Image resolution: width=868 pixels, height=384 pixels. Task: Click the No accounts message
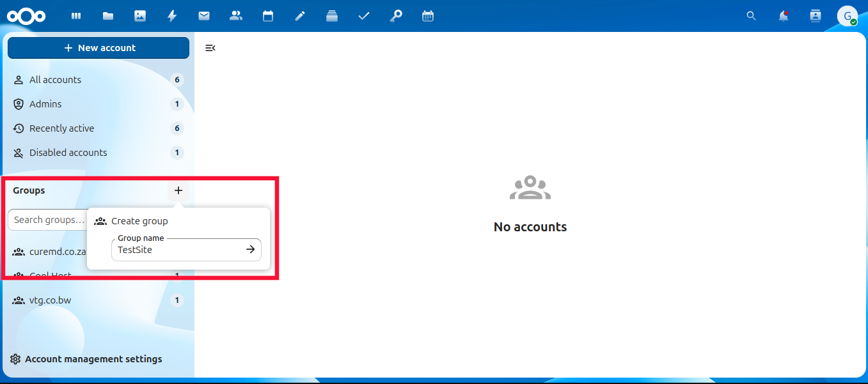click(x=530, y=227)
